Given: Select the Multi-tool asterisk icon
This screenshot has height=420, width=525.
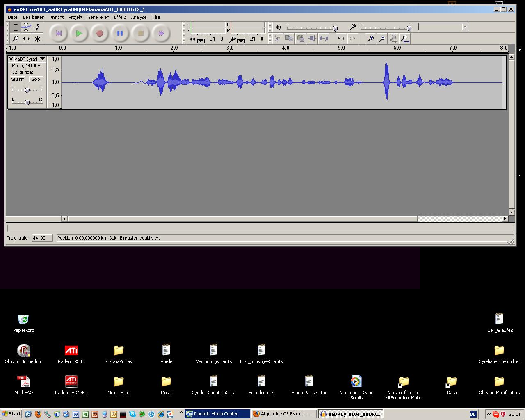Looking at the screenshot, I should pyautogui.click(x=37, y=39).
